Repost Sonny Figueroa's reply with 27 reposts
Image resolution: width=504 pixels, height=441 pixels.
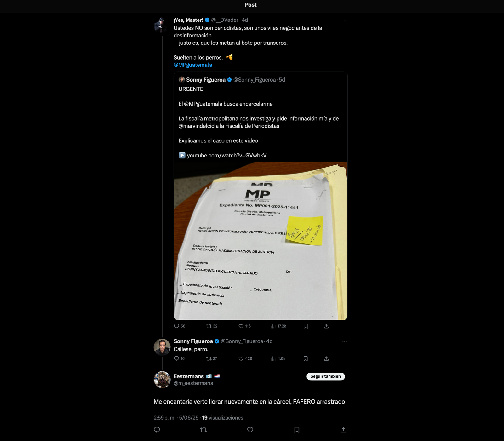(212, 358)
